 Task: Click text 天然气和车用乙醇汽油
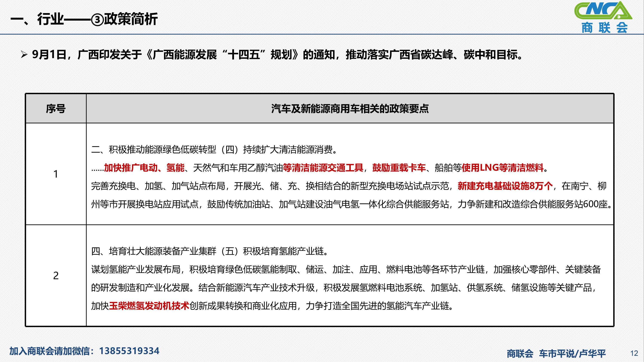tap(238, 168)
